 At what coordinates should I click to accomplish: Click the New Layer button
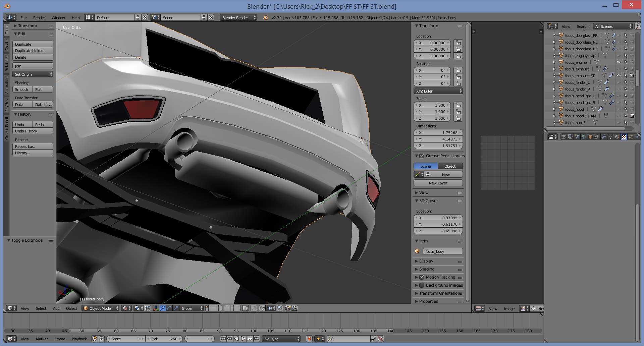tap(438, 183)
